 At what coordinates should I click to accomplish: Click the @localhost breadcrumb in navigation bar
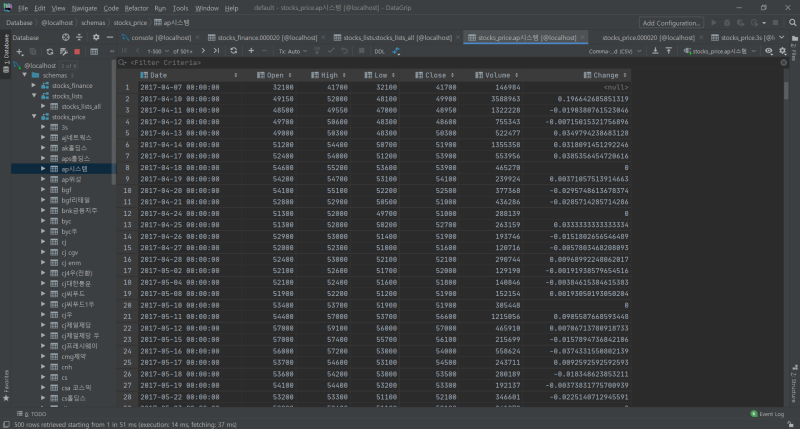click(x=57, y=23)
